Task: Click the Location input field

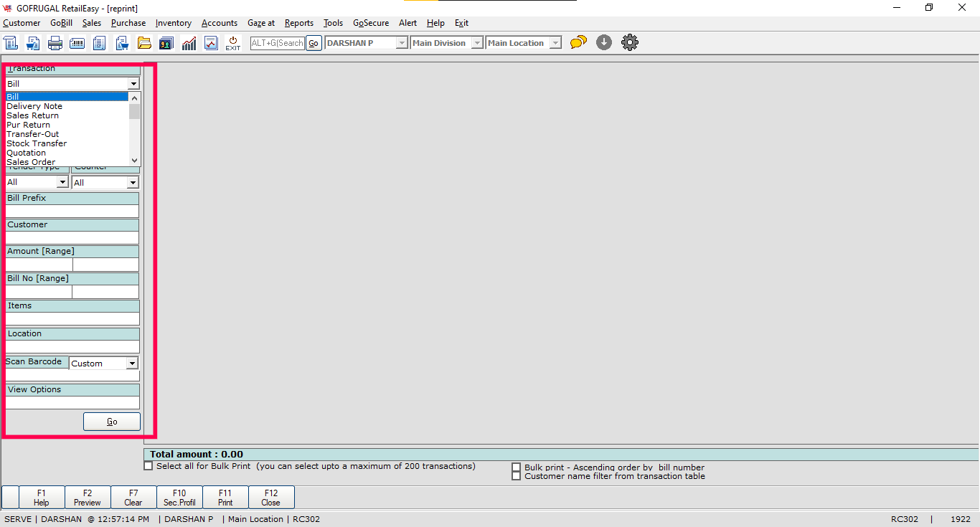Action: [72, 347]
